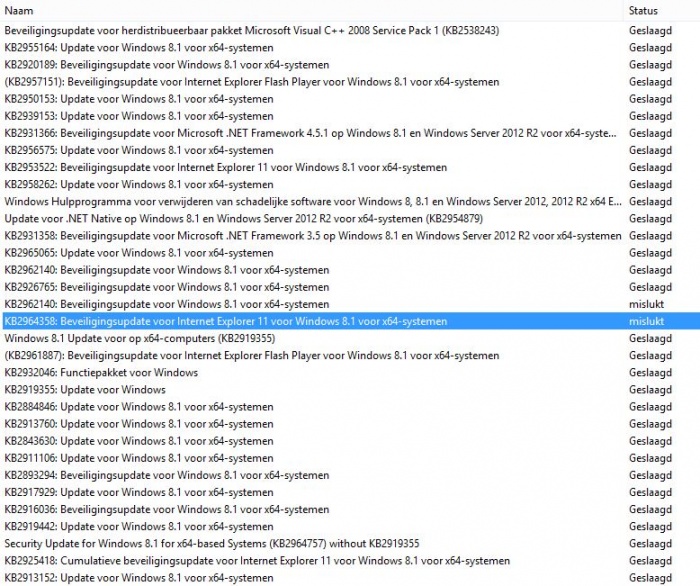The height and width of the screenshot is (586, 700).
Task: Select update row KB2843630
Action: coord(350,441)
